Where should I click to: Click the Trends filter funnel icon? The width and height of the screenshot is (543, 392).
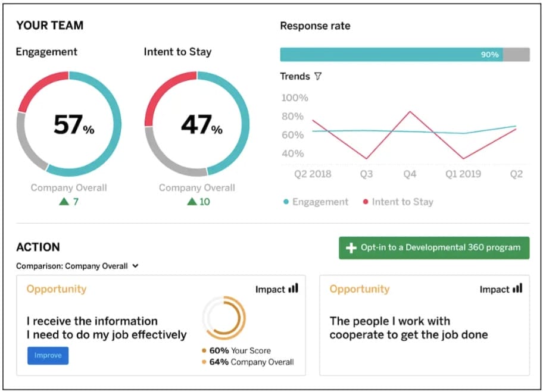(318, 77)
